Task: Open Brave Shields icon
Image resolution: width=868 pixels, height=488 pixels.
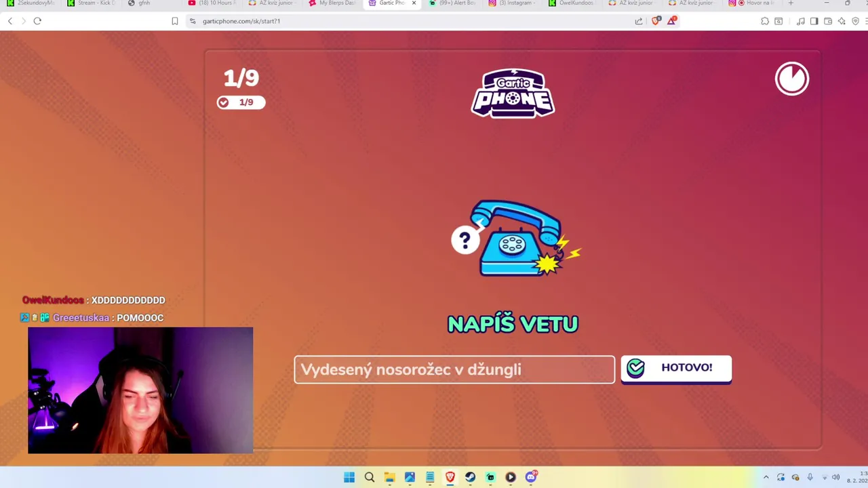Action: coord(656,21)
